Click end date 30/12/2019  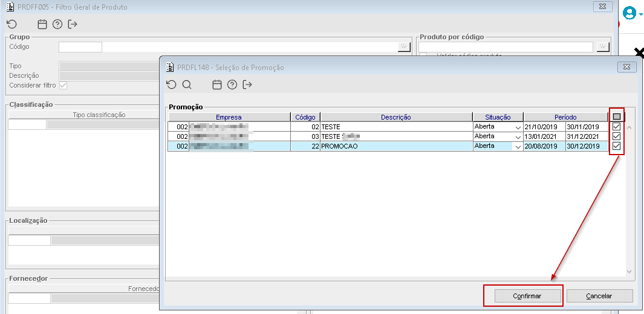click(x=587, y=146)
